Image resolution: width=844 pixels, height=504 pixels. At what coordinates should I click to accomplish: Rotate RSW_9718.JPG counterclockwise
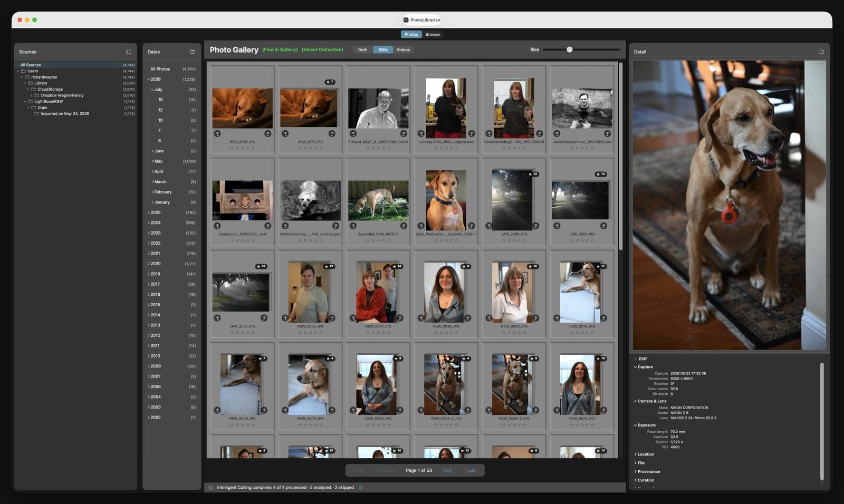pos(217,133)
